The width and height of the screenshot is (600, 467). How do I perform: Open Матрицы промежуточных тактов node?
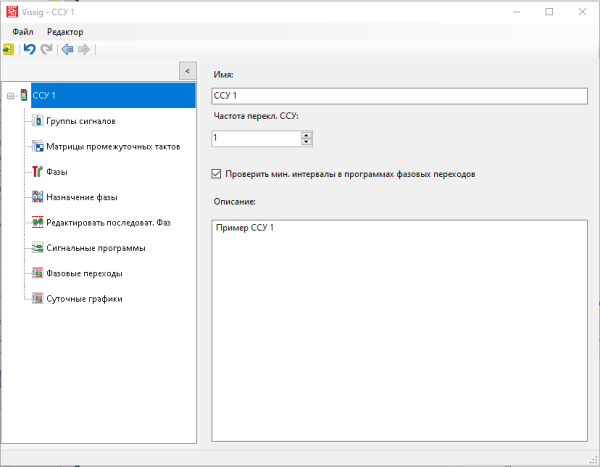click(x=112, y=146)
